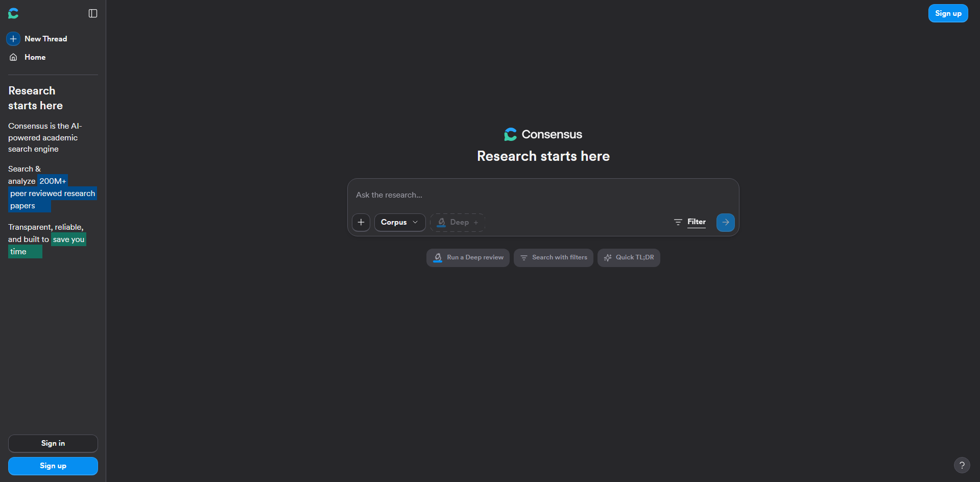This screenshot has width=980, height=482.
Task: Go to Home in the sidebar
Action: tap(28, 57)
